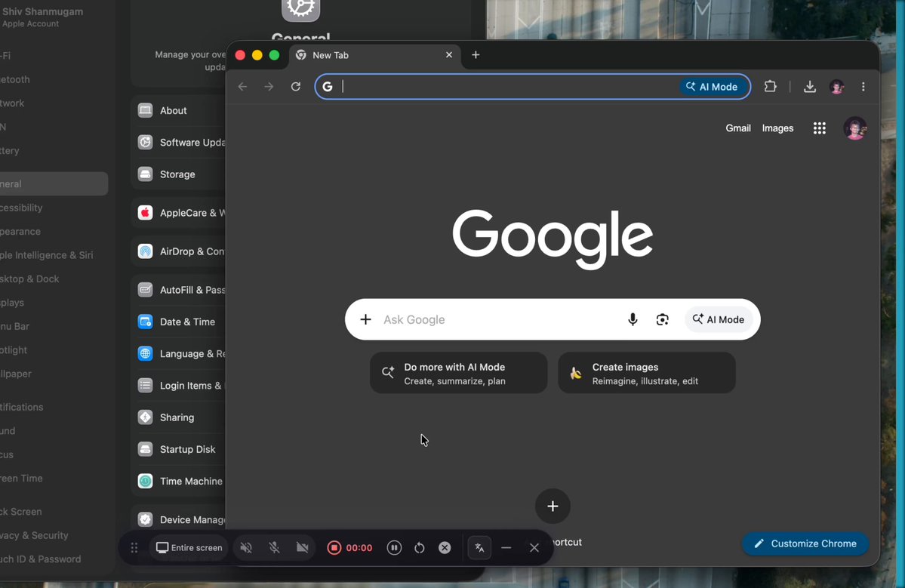Open Chrome downloads icon
The height and width of the screenshot is (588, 905).
[810, 87]
